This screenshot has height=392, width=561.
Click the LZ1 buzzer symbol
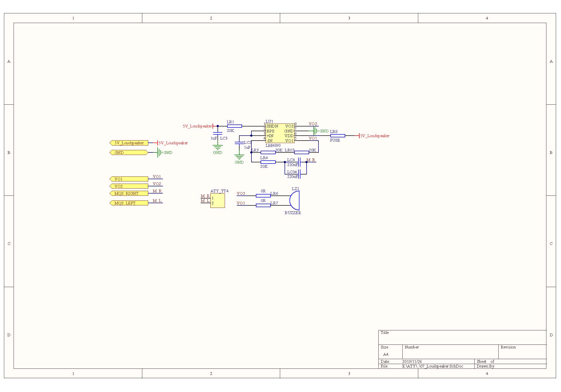pyautogui.click(x=295, y=200)
